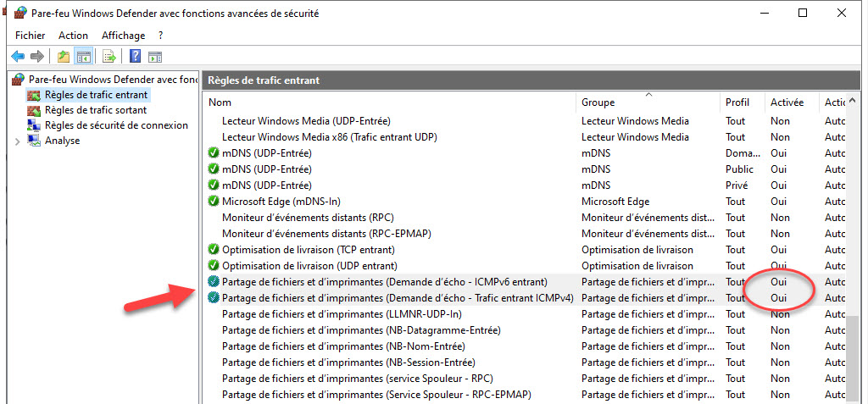Viewport: 868px width, 404px height.
Task: Toggle the action pane toolbar icon
Action: (x=155, y=56)
